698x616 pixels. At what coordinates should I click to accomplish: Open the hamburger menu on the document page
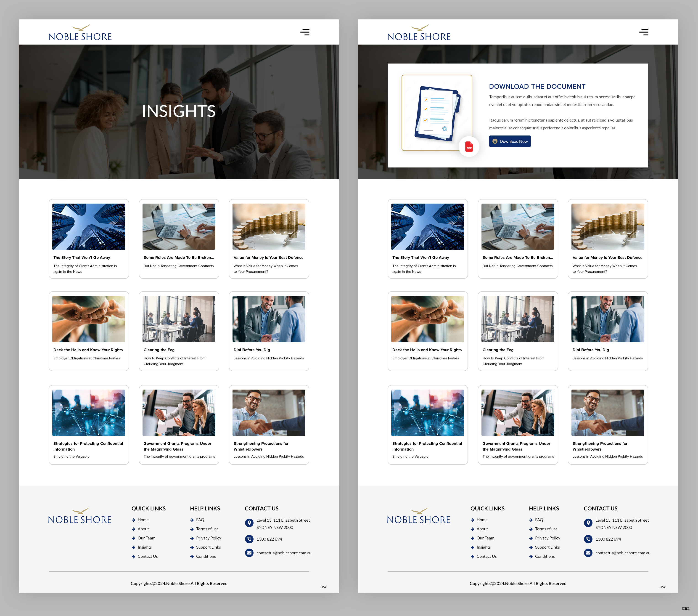coord(644,32)
